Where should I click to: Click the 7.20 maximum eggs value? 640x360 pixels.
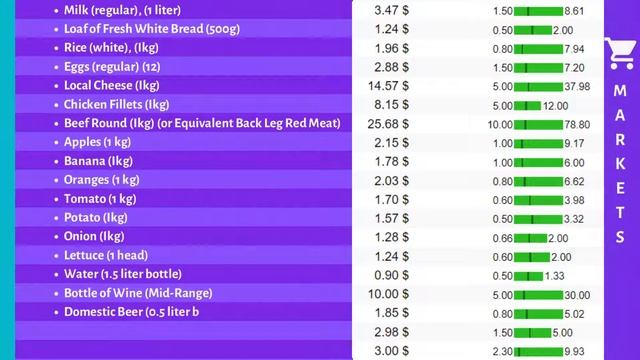click(x=574, y=68)
